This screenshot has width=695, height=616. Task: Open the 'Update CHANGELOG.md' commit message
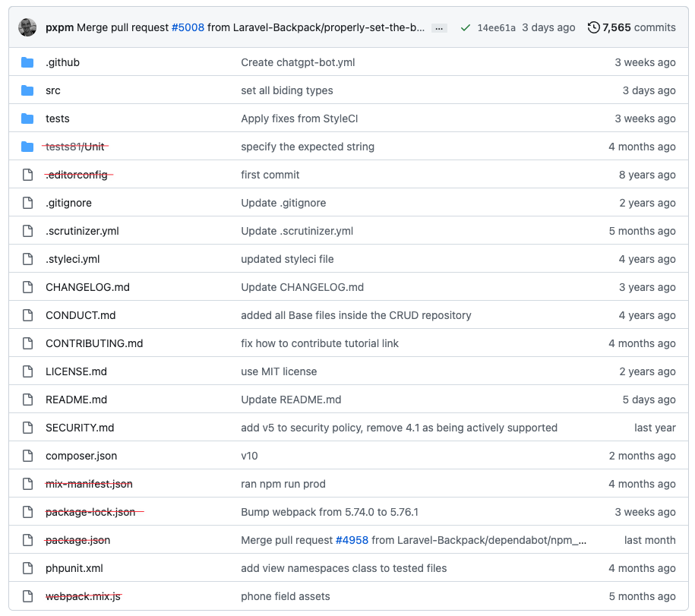304,287
